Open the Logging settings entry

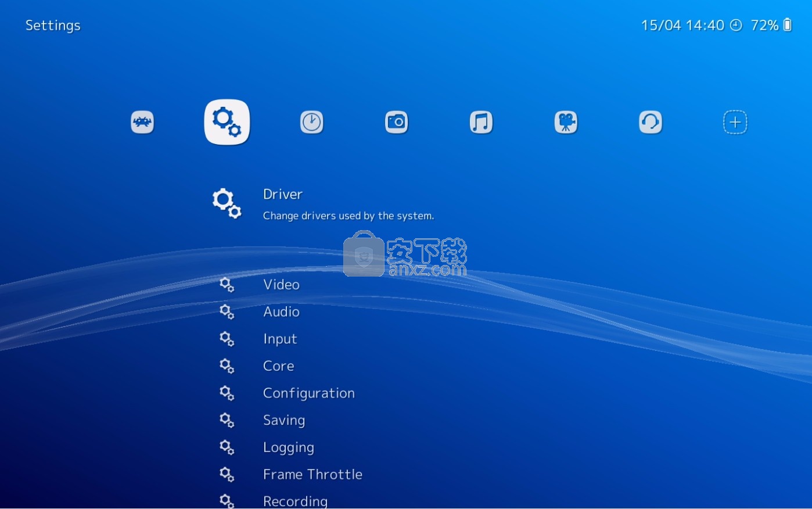(x=288, y=448)
